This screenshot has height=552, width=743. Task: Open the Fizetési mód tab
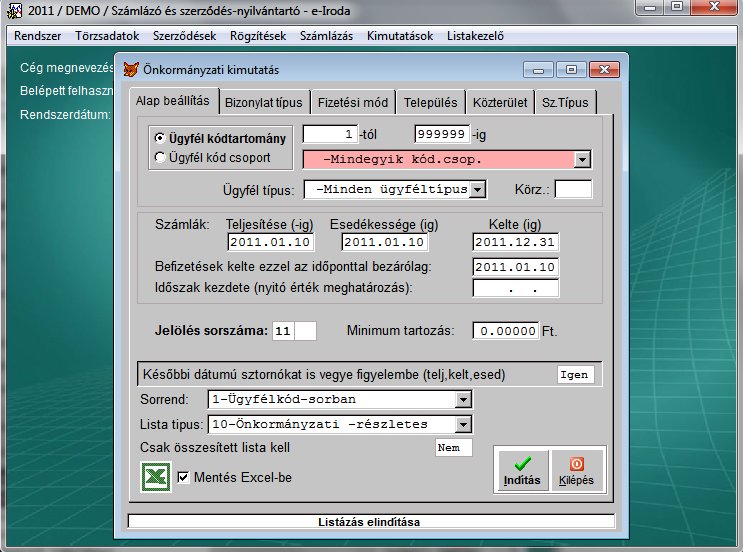click(x=352, y=102)
